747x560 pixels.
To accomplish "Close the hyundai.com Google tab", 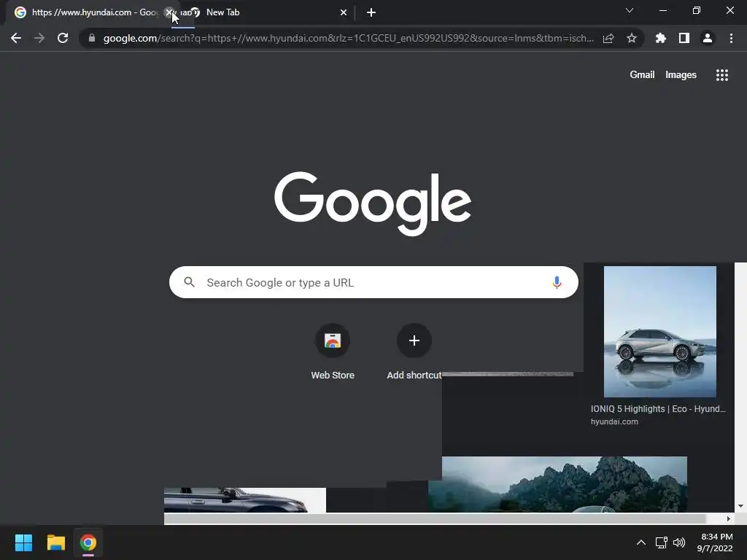I will 169,12.
